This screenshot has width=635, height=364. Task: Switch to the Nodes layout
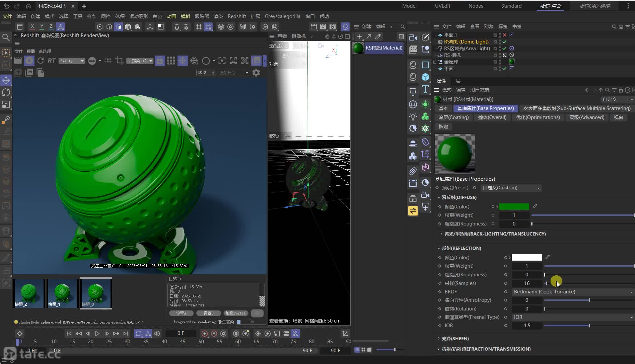click(476, 6)
